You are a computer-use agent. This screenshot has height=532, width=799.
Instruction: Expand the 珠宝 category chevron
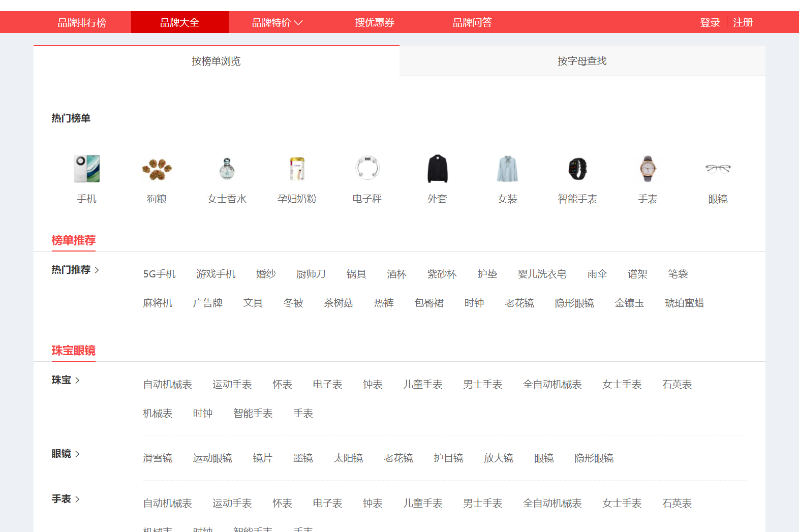click(77, 380)
